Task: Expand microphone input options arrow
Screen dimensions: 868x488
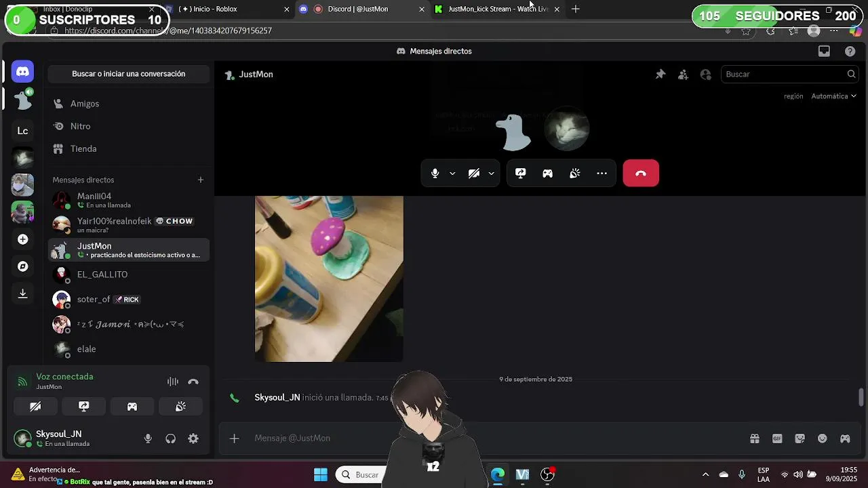Action: click(x=452, y=174)
